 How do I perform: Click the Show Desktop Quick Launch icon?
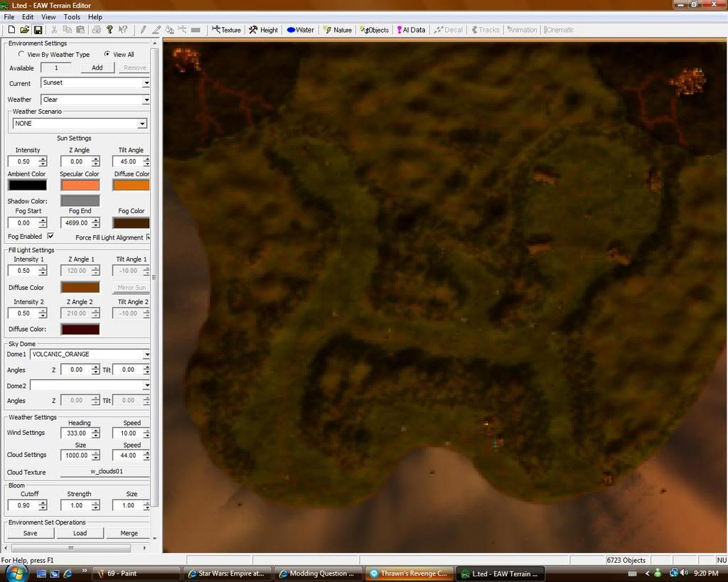pyautogui.click(x=41, y=573)
